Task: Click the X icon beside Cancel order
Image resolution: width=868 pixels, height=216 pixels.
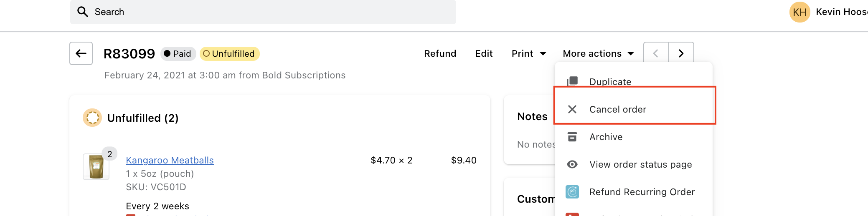Action: (572, 109)
